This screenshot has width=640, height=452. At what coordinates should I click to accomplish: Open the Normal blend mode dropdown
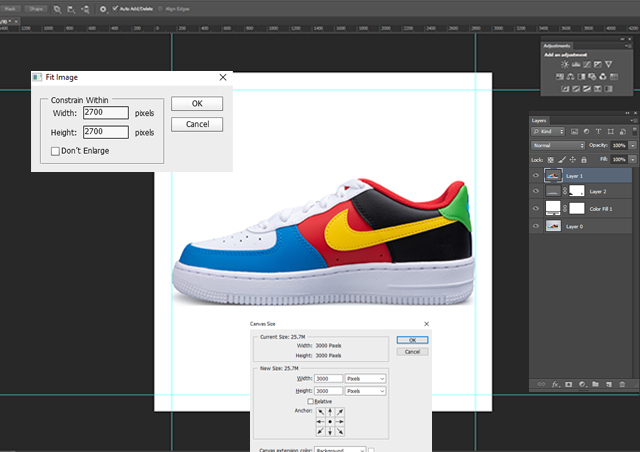558,145
